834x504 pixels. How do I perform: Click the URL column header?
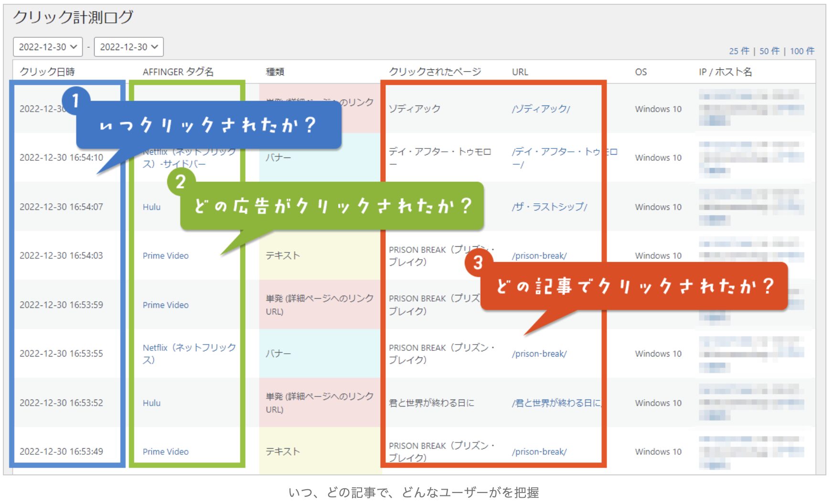[x=520, y=72]
